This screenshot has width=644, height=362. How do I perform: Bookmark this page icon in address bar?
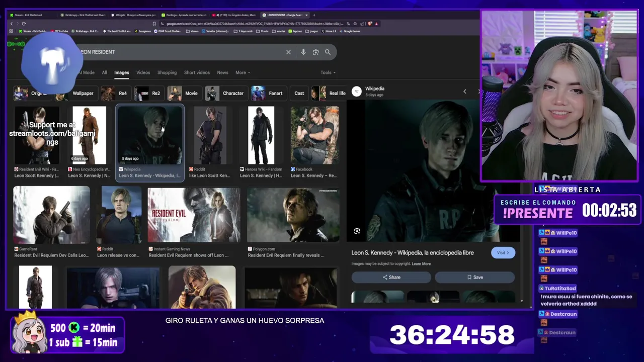154,24
